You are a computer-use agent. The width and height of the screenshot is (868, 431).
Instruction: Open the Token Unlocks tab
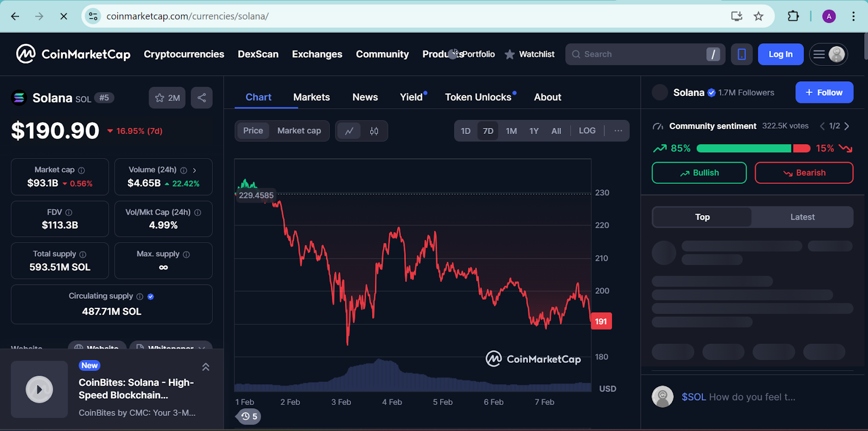pos(478,97)
